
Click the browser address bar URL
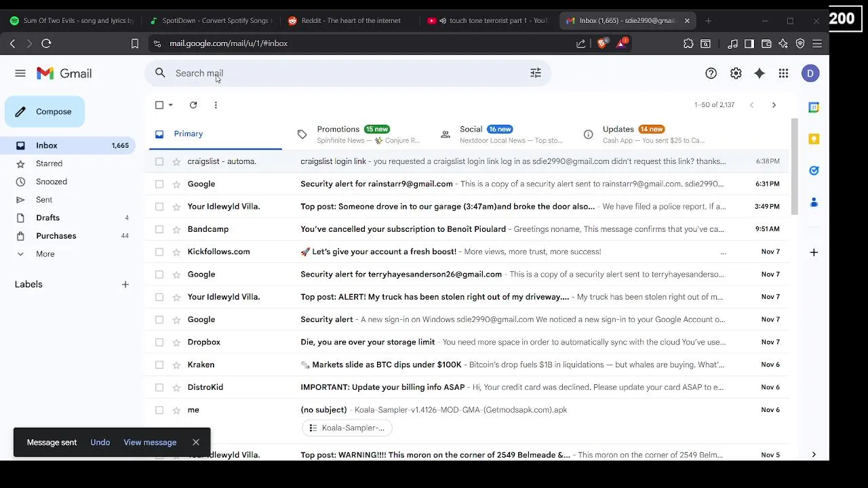coord(229,43)
